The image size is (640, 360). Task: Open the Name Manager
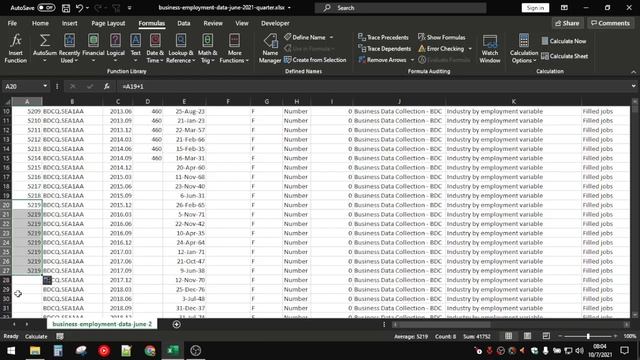tap(270, 49)
